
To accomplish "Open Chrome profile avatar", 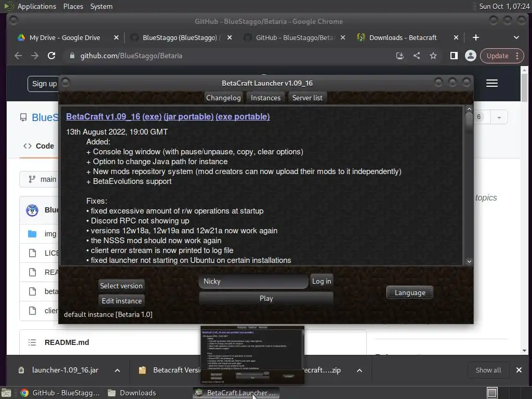I will (x=471, y=56).
